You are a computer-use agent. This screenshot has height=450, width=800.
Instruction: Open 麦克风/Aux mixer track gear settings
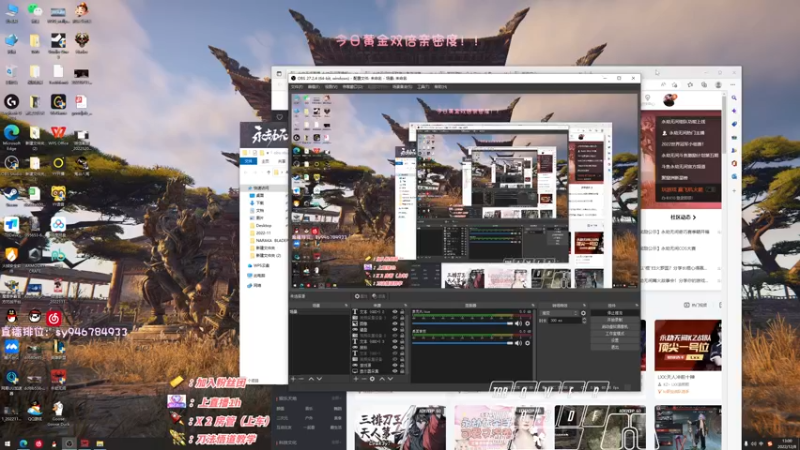coord(528,323)
